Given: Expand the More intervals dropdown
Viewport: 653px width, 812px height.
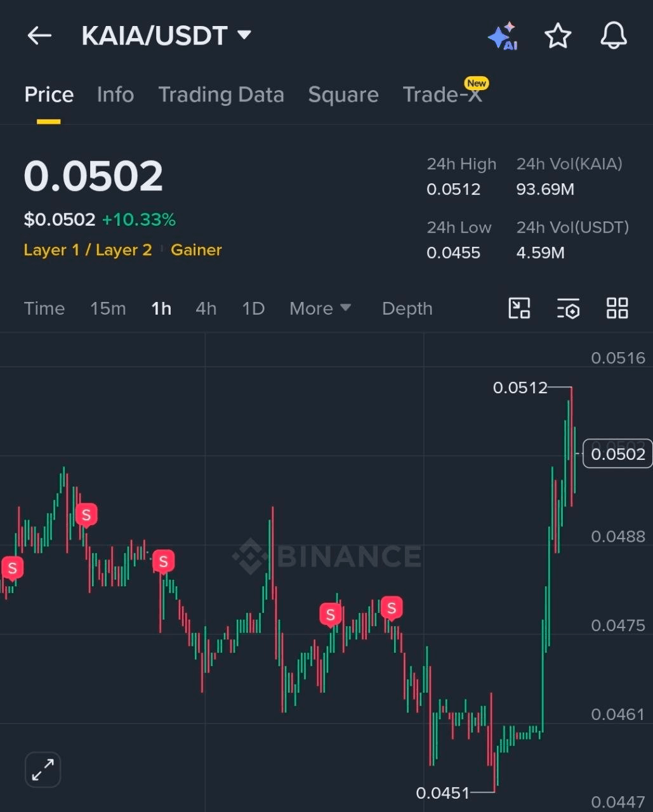Looking at the screenshot, I should pos(320,309).
